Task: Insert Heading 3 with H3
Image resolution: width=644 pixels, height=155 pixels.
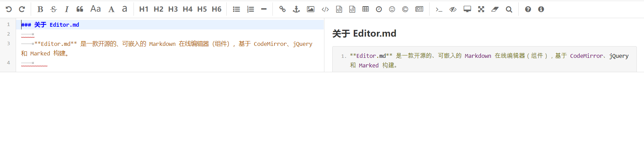Action: point(173,9)
